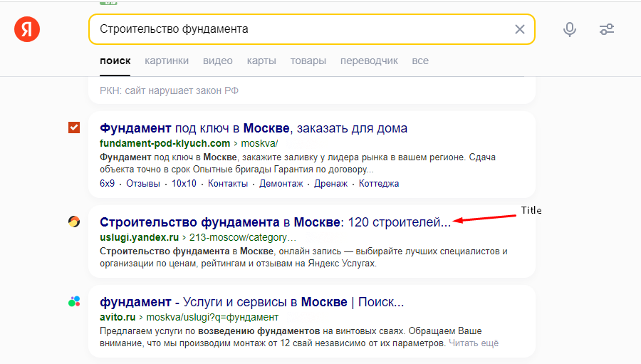Open the Демонтаж sitelink
Screen dimensions: 641x364
point(281,184)
